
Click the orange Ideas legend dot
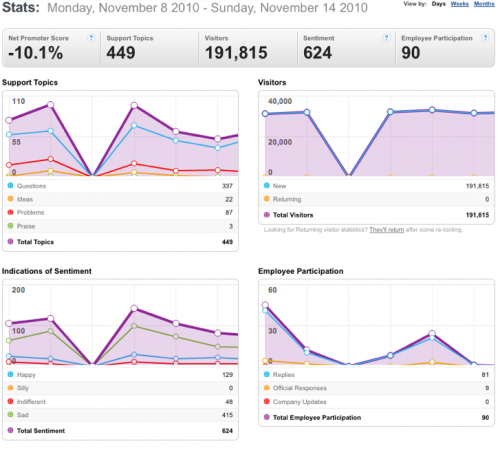tap(10, 199)
